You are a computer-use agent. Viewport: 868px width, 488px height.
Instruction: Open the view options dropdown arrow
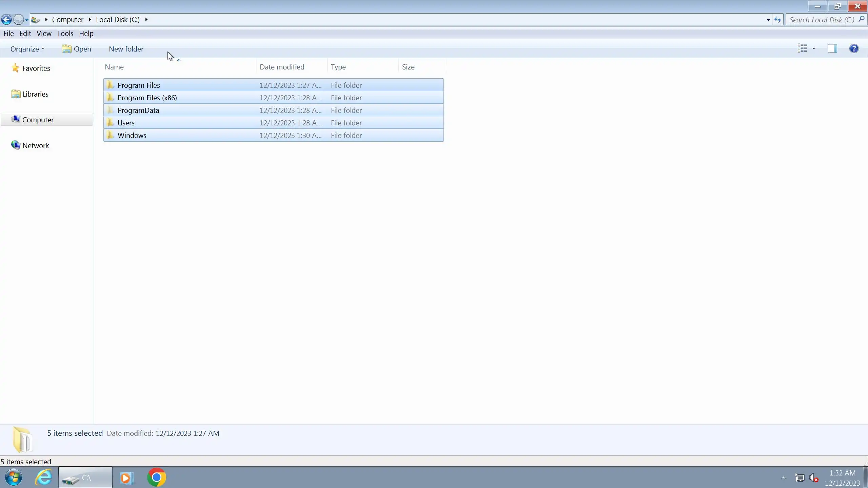point(814,49)
